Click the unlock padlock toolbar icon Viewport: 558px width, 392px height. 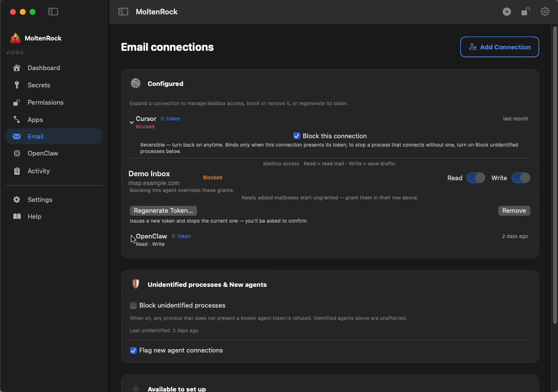click(525, 12)
